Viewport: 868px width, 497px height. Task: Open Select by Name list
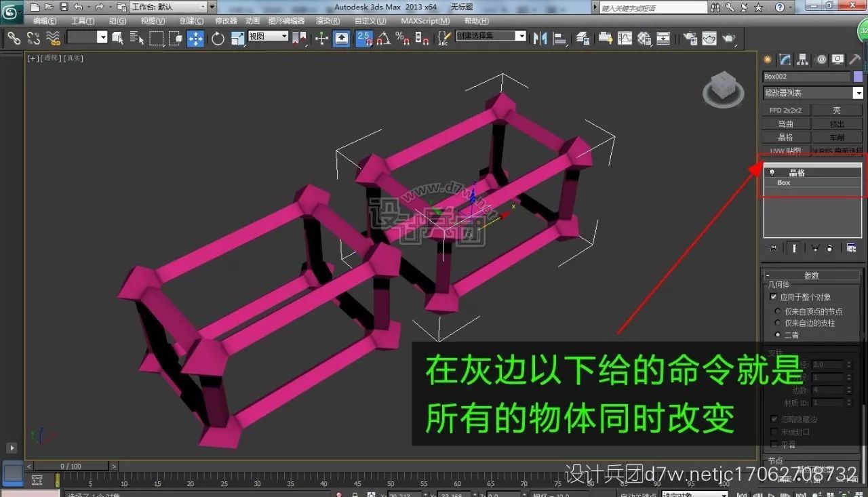point(137,38)
